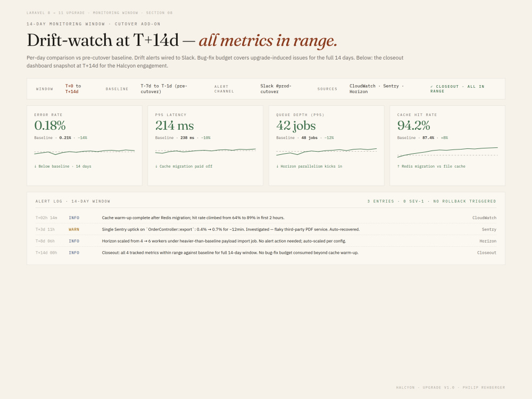
Task: Click the 'Below baseline · 14 days' note
Action: click(x=63, y=166)
